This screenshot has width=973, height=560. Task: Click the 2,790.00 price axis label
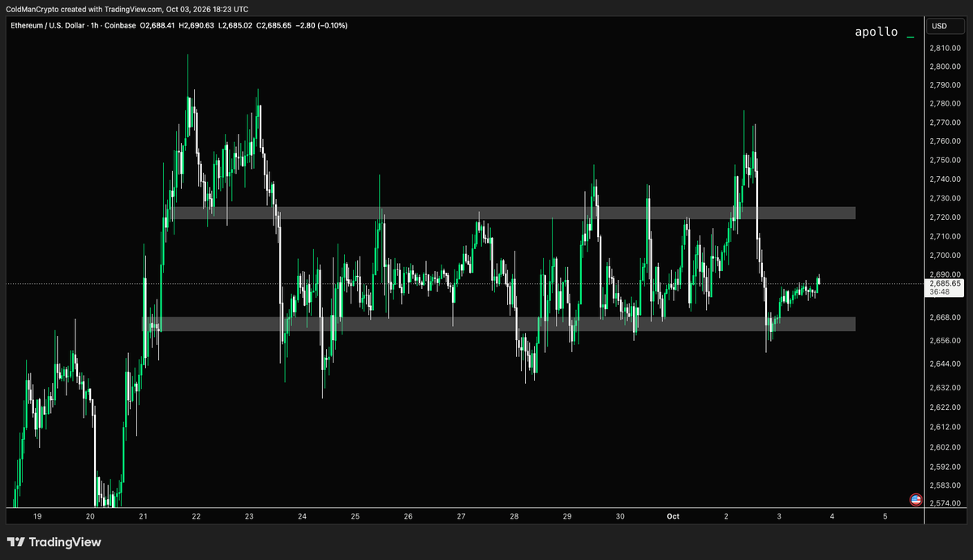click(x=945, y=85)
